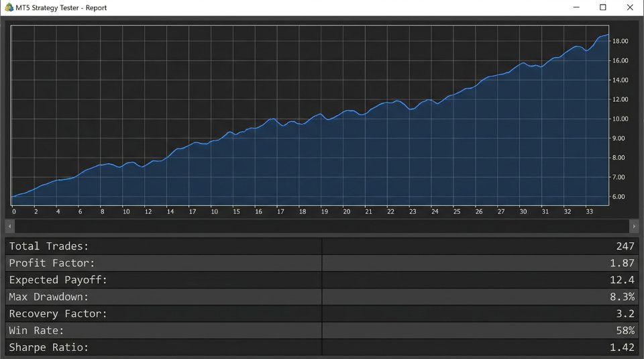Close the Strategy Tester report window

630,7
